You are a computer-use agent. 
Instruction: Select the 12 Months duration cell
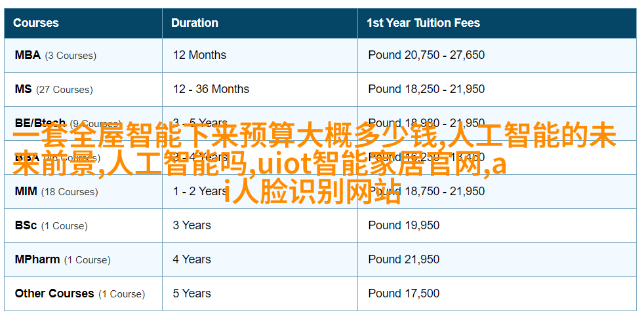pos(199,55)
